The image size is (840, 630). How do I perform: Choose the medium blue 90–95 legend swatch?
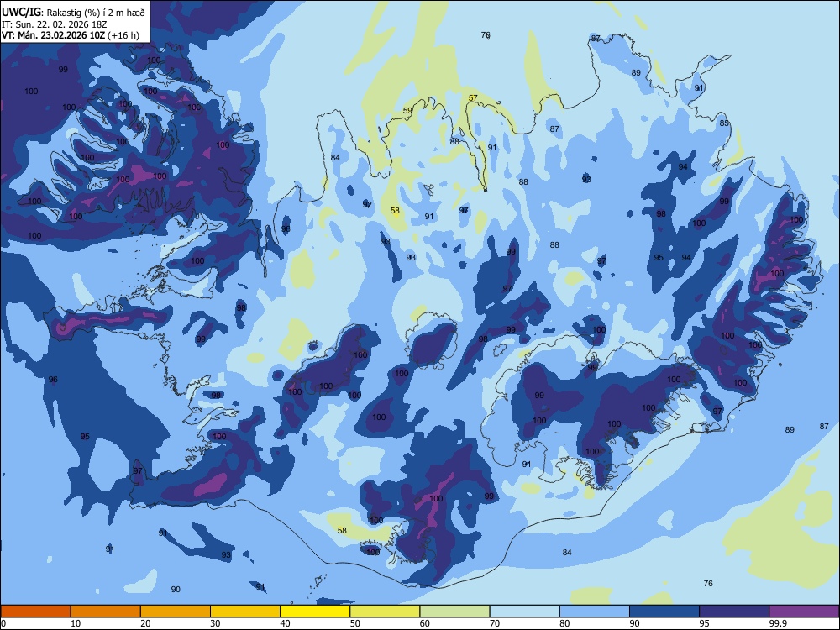tap(664, 612)
